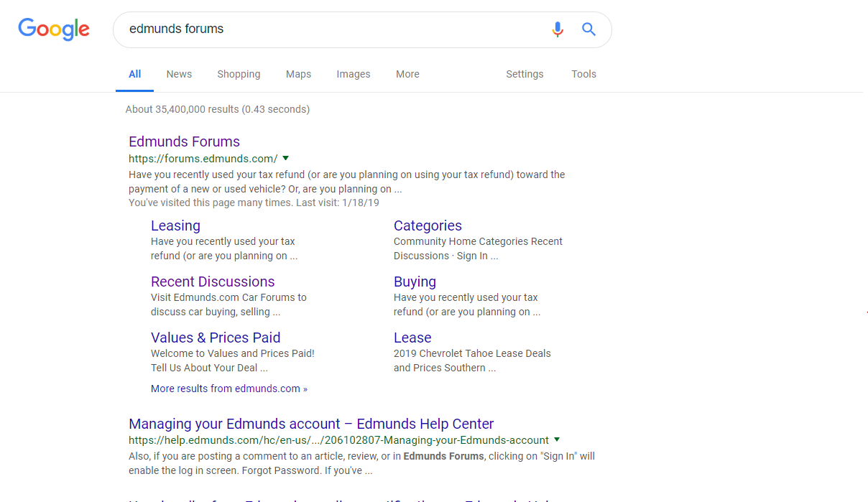The height and width of the screenshot is (502, 868).
Task: Visit the Recent Discussions sitelink
Action: [x=213, y=282]
